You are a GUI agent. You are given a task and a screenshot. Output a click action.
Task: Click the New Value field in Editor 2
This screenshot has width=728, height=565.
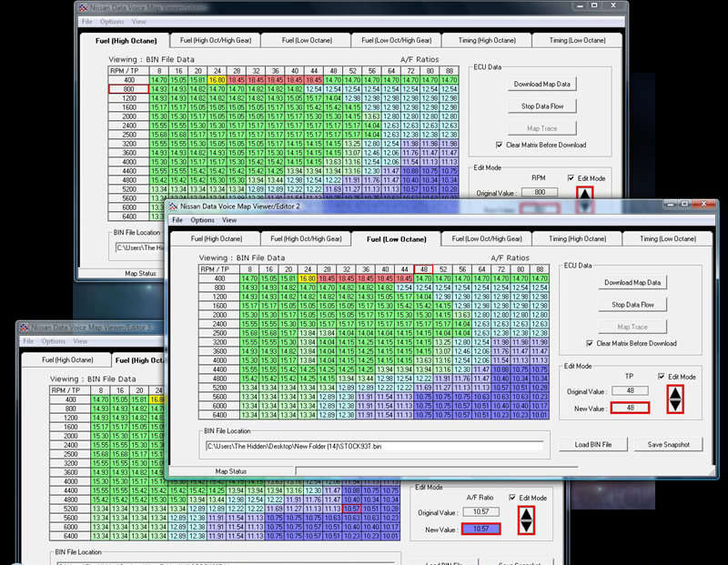pyautogui.click(x=630, y=408)
